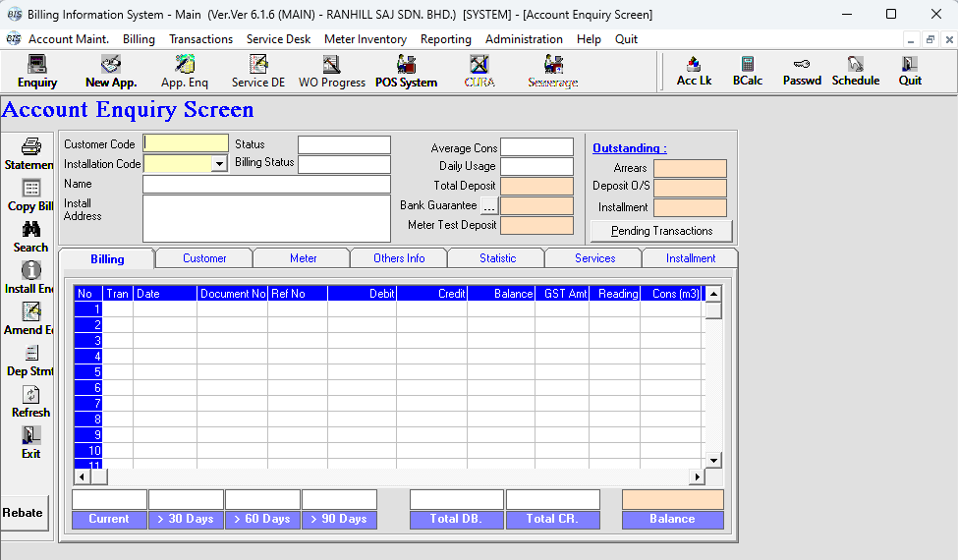Click the Average Cons field

(x=537, y=147)
